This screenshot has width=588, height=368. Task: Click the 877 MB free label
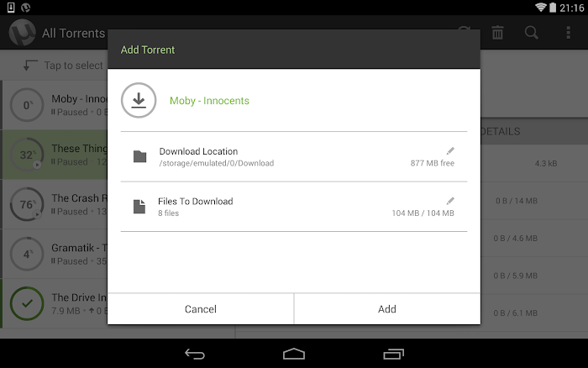click(x=432, y=163)
